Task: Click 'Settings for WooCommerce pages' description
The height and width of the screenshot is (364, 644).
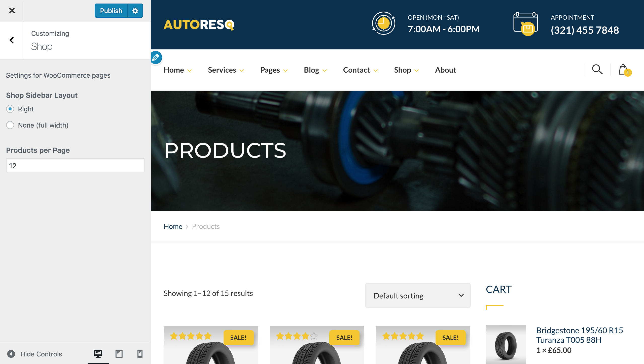Action: pos(58,75)
